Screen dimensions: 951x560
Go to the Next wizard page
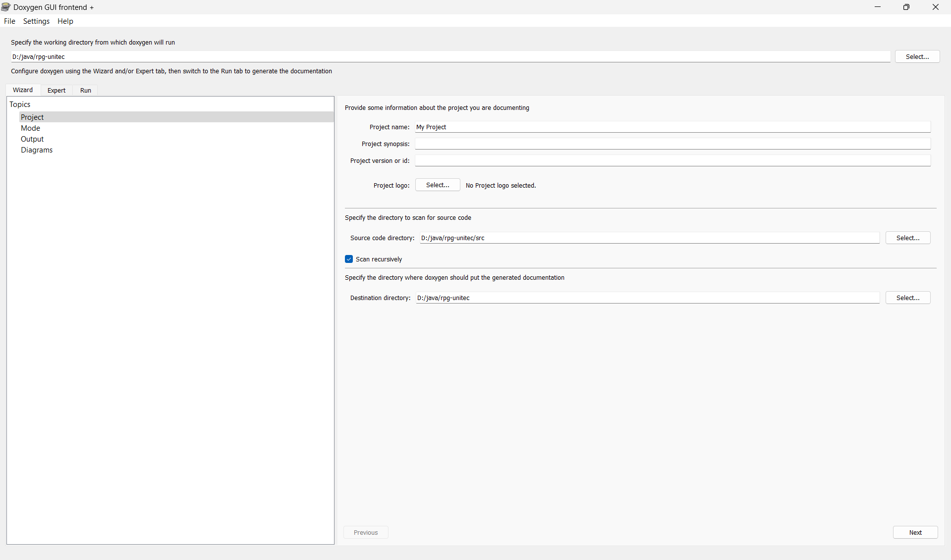[x=915, y=532]
